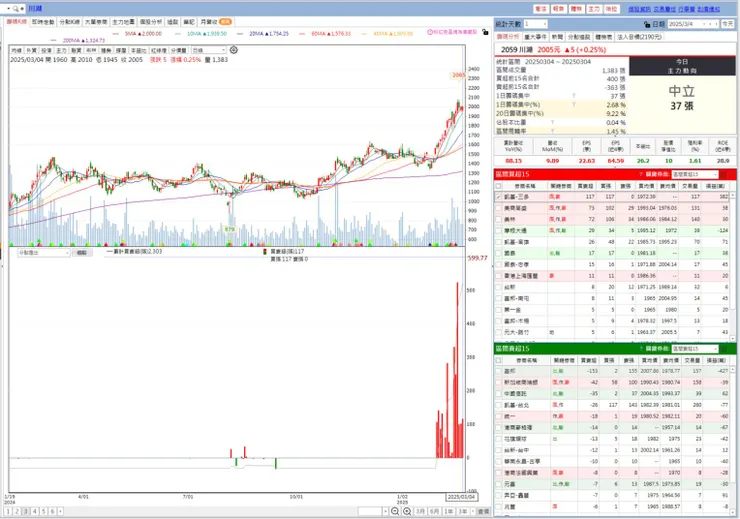Select all in 賣超15 header checkbox
This screenshot has height=519, width=740.
(498, 360)
